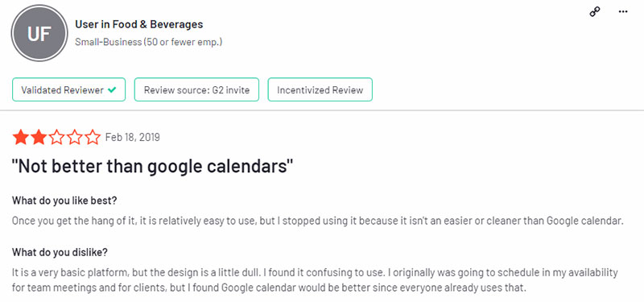Click the What do you dislike heading

coord(60,252)
